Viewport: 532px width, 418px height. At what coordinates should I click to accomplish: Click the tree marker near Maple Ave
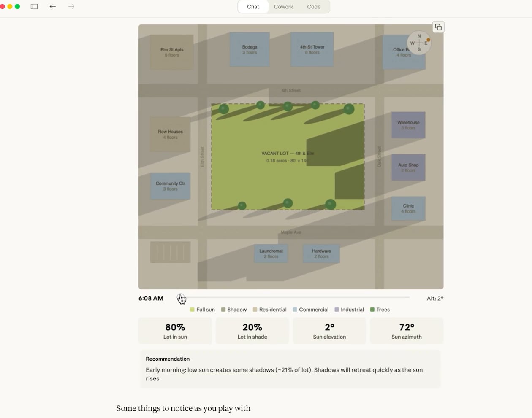click(287, 203)
